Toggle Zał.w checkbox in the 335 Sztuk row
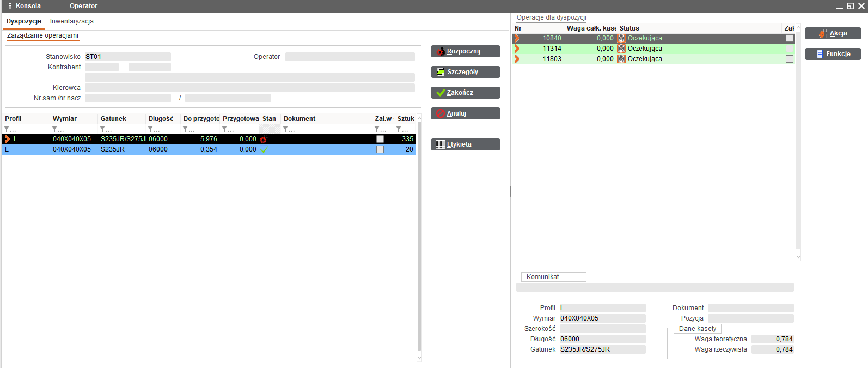The width and height of the screenshot is (868, 368). [x=380, y=139]
